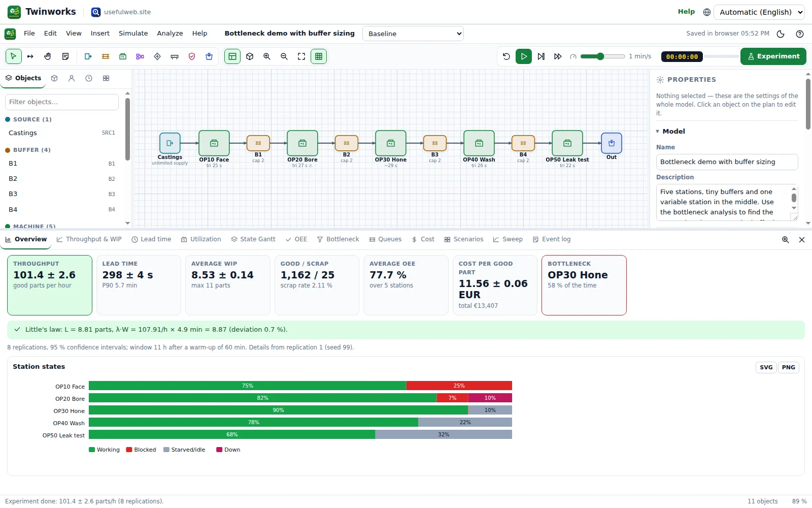Image resolution: width=812 pixels, height=508 pixels.
Task: Open the THROUGHPUT summary card
Action: point(50,285)
